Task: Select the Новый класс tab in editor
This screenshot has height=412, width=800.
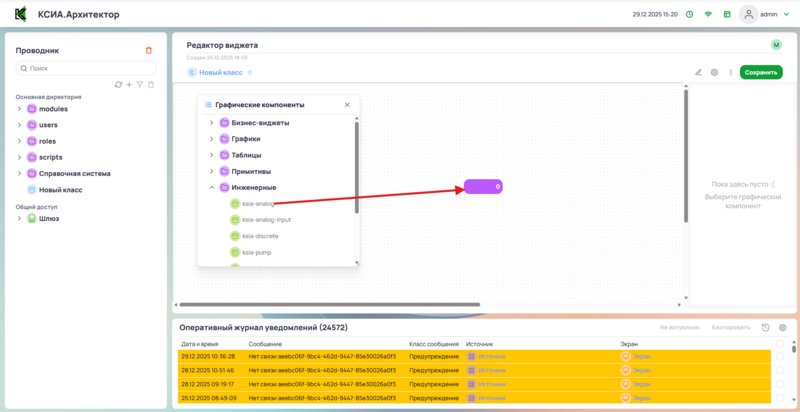Action: point(220,72)
